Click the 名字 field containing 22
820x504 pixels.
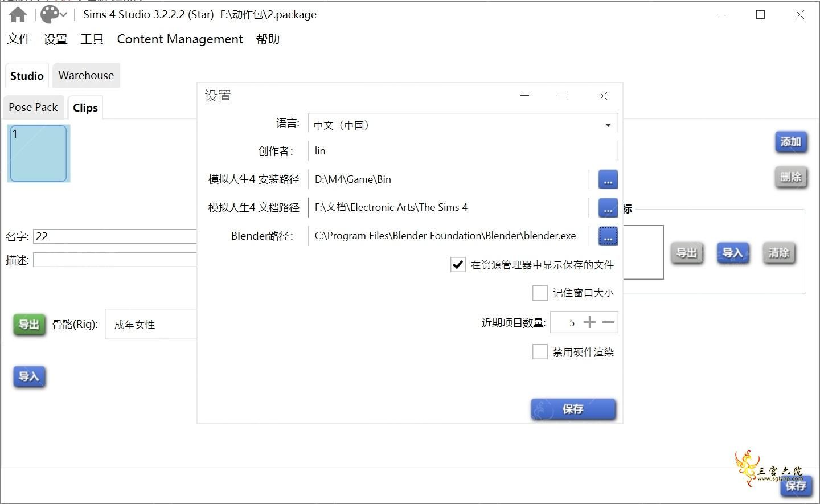tap(115, 236)
